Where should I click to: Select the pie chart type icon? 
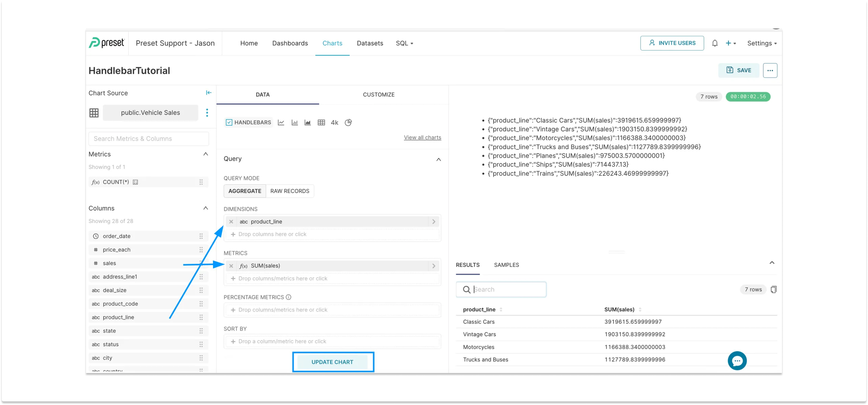point(348,122)
